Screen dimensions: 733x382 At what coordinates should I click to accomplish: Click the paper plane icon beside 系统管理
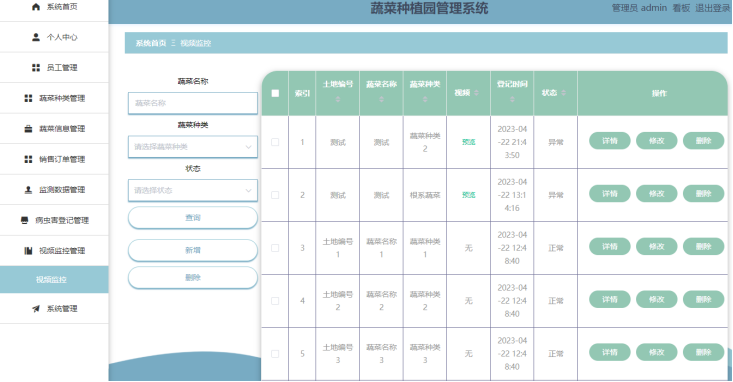click(x=36, y=309)
